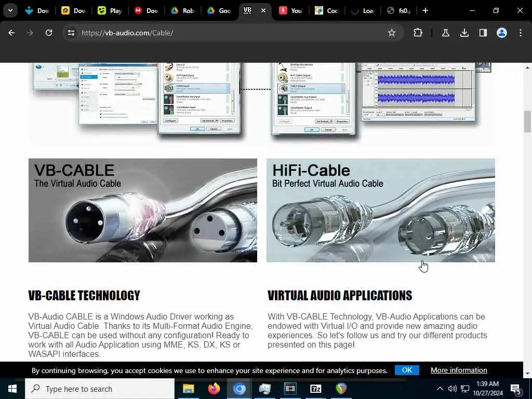This screenshot has width=532, height=399.
Task: Click the VB-CABLE Virtual Audio Cable banner
Action: click(x=143, y=210)
